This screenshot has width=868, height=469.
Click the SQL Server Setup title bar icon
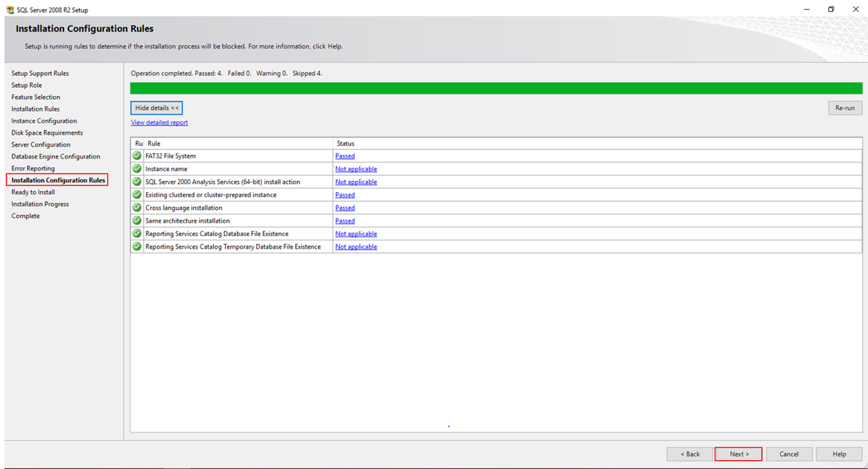tap(10, 10)
